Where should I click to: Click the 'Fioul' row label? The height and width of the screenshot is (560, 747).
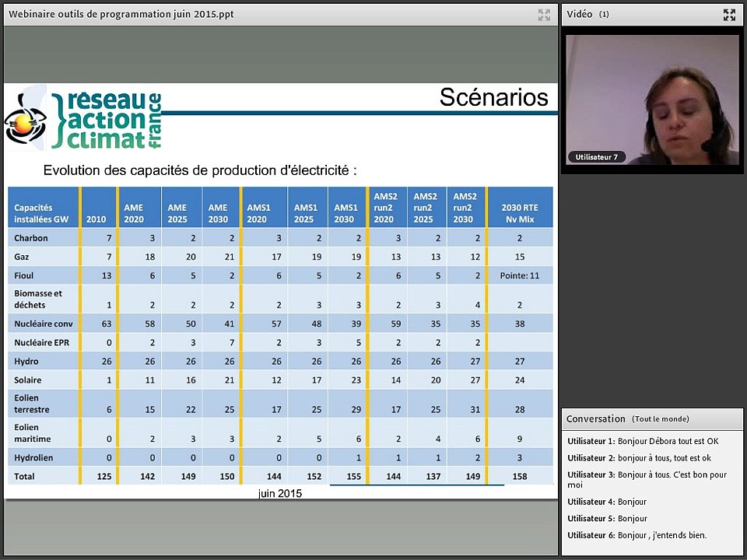click(24, 275)
